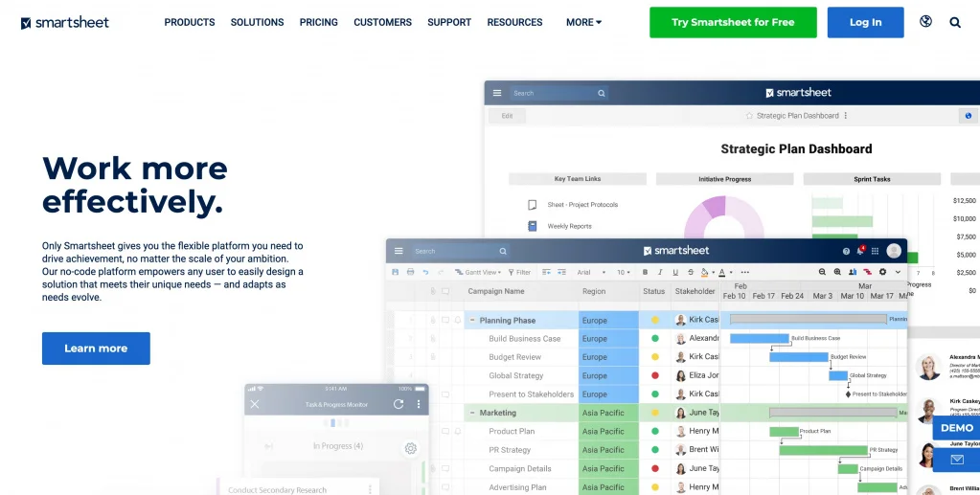980x495 pixels.
Task: Open the SOLUTIONS menu
Action: click(x=257, y=23)
